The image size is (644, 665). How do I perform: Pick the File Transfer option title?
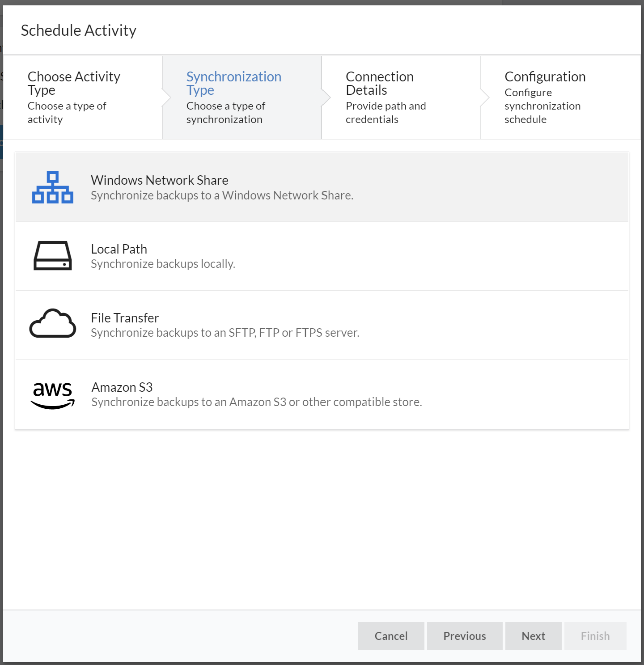[125, 318]
